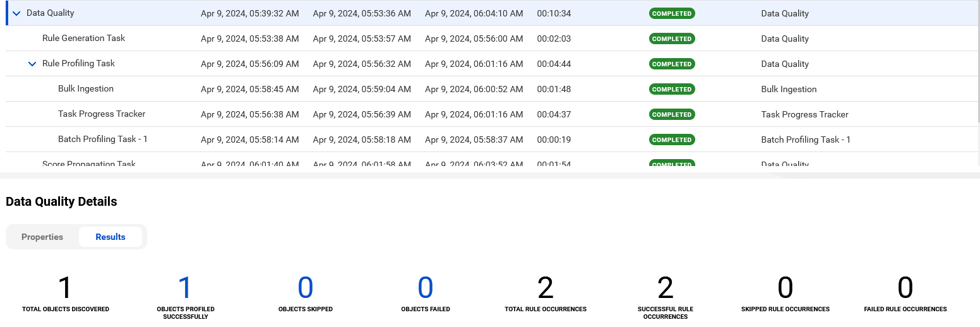The width and height of the screenshot is (980, 327).
Task: Click the 05:53:38 AM timestamp
Action: tap(249, 39)
